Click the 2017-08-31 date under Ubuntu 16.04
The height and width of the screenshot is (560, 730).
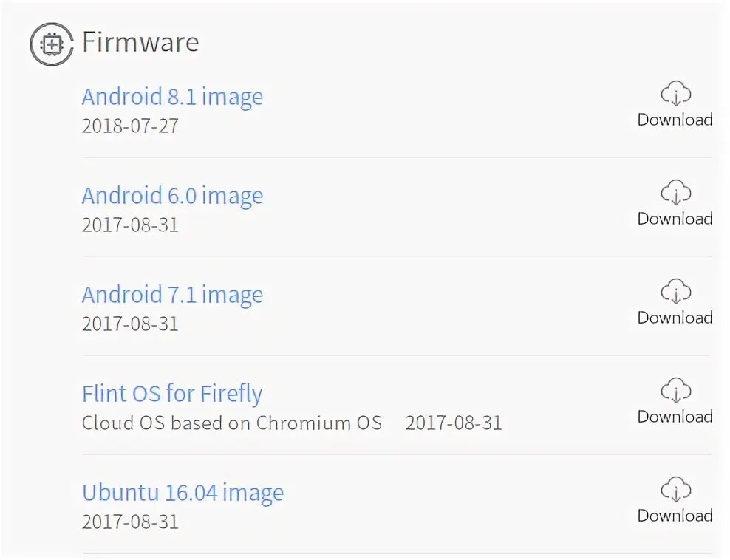click(130, 522)
